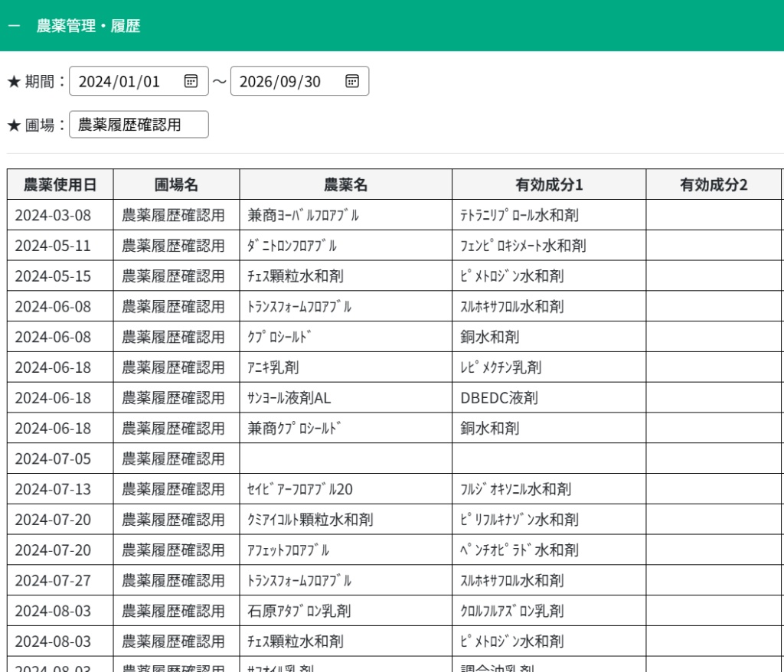
Task: Click the 圃場 input showing 農薬履歴確認用
Action: coord(139,125)
